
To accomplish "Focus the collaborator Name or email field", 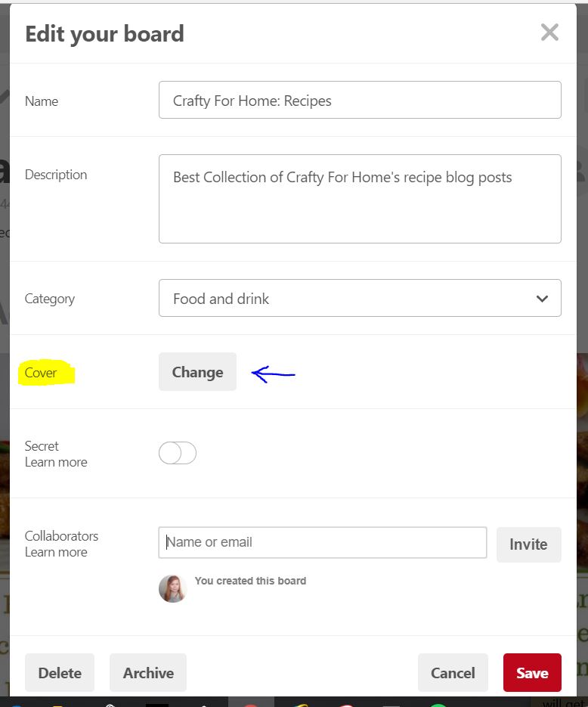I will (323, 542).
